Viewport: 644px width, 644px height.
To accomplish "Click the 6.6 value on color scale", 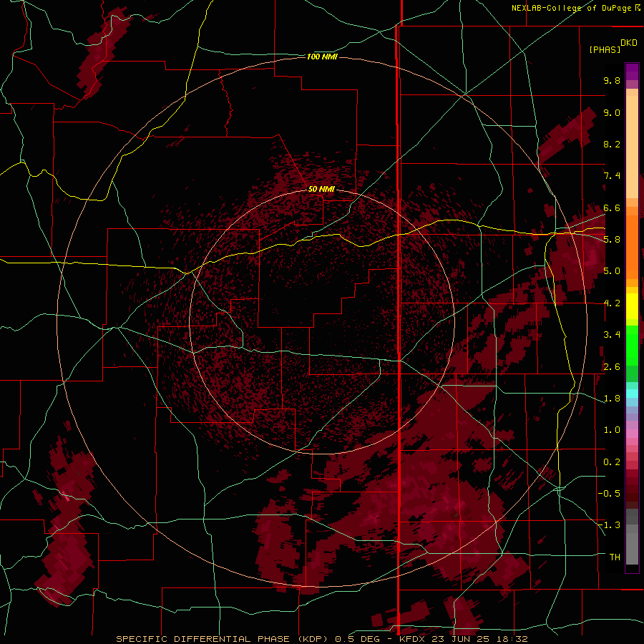I will 612,208.
